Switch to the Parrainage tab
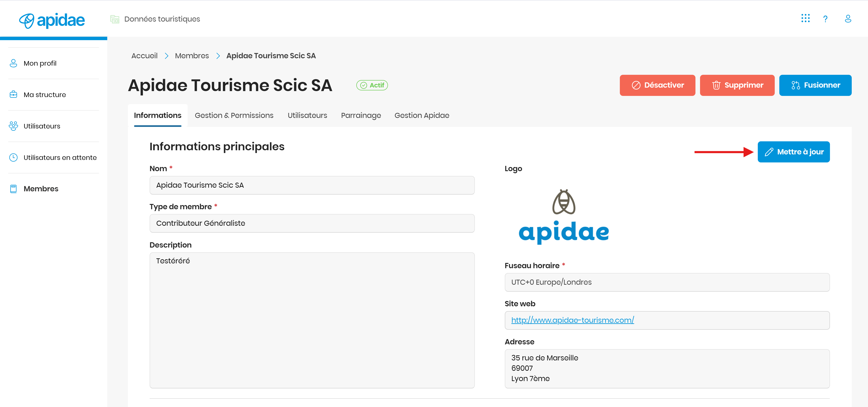The width and height of the screenshot is (868, 407). 361,115
